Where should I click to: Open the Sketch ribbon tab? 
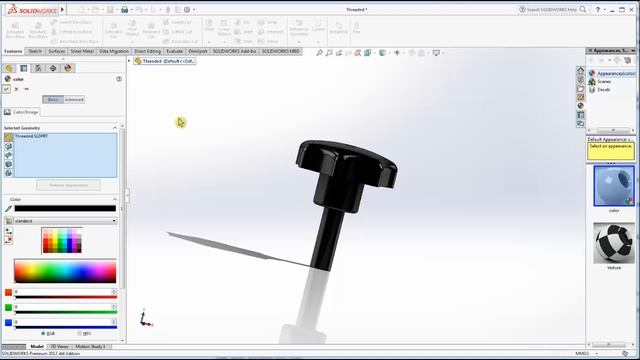click(35, 51)
